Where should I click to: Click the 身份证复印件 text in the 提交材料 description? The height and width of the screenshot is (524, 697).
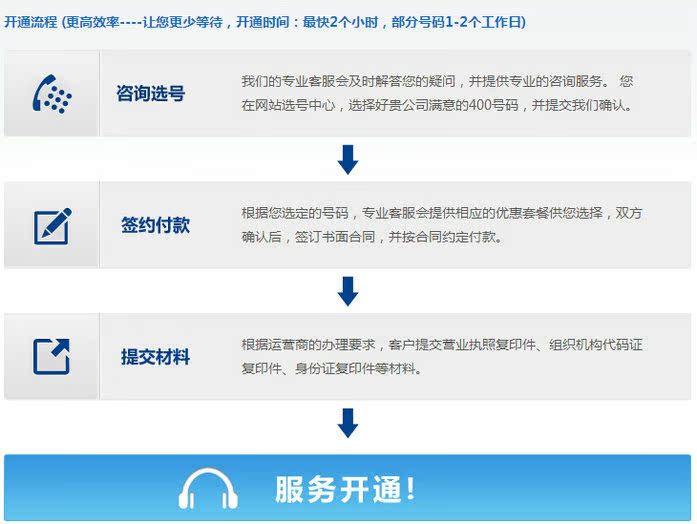326,369
